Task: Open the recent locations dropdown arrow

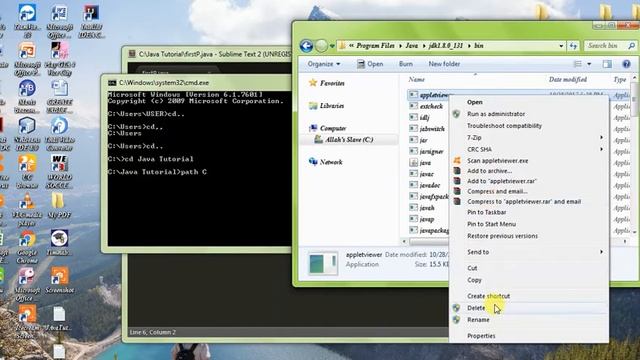Action: tap(332, 46)
